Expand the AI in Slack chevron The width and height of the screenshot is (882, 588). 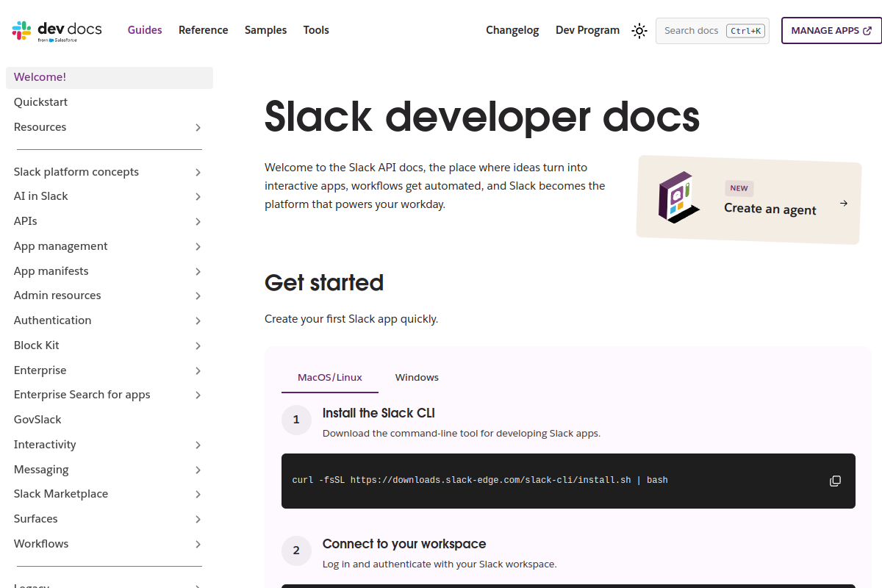click(x=198, y=197)
